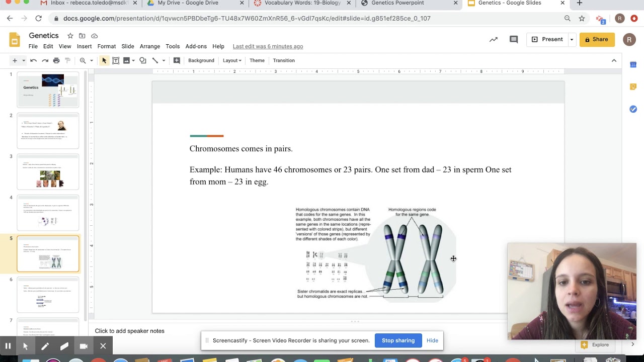Click the Stop sharing button

click(398, 340)
